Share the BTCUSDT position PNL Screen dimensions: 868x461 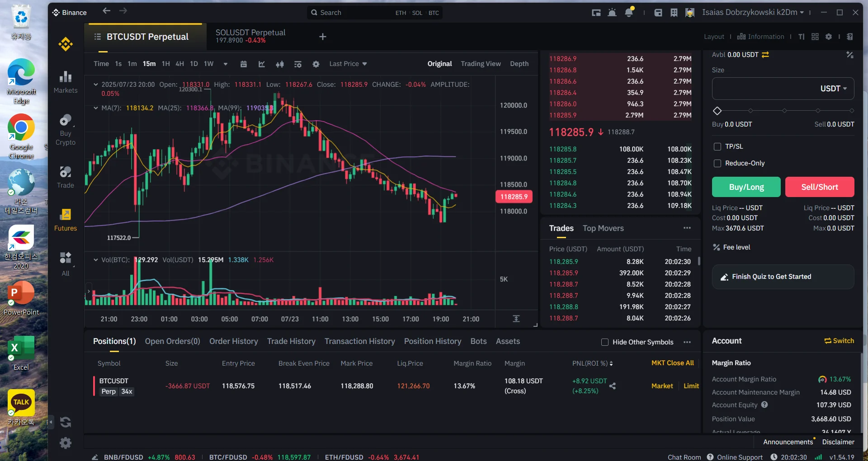(x=613, y=386)
